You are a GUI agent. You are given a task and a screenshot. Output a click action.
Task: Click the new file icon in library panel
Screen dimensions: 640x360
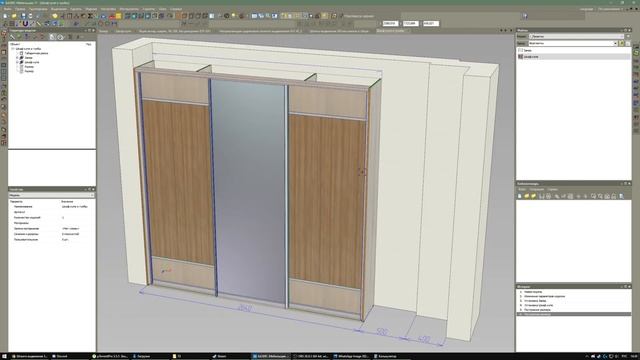pyautogui.click(x=520, y=196)
